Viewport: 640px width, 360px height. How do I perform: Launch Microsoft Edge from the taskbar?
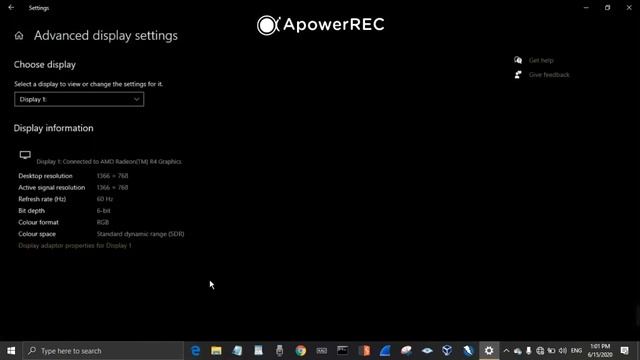(x=196, y=351)
